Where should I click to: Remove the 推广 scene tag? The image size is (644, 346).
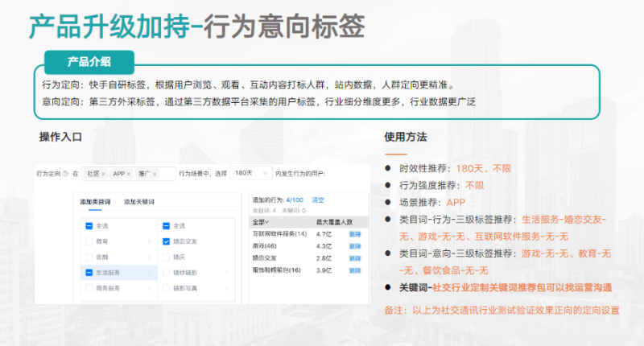point(155,174)
